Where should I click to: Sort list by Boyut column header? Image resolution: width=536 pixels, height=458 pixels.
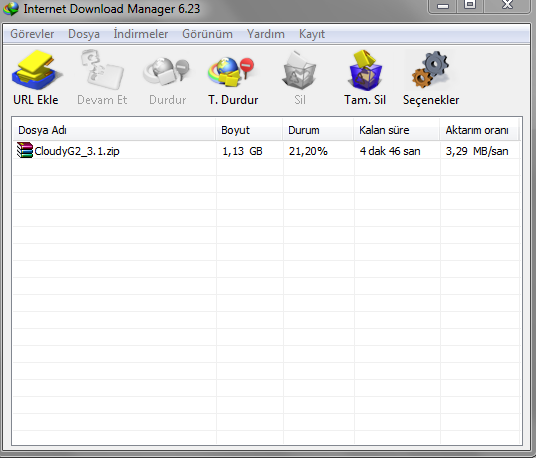249,130
